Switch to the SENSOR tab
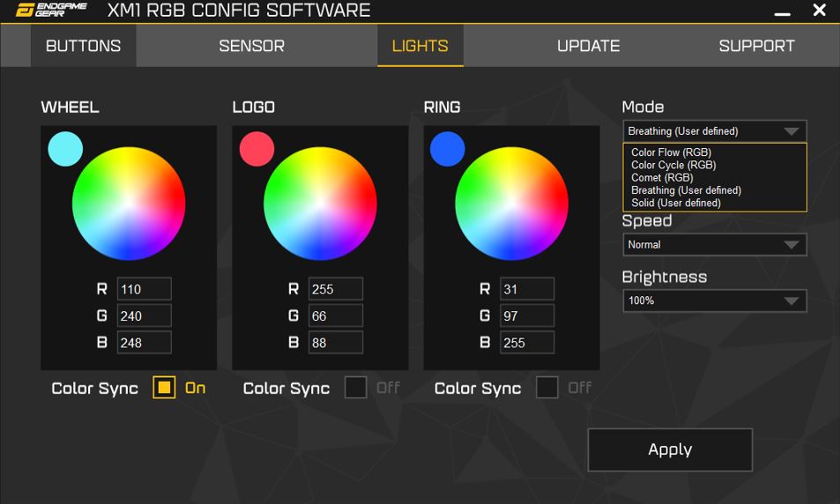840x504 pixels. click(252, 46)
